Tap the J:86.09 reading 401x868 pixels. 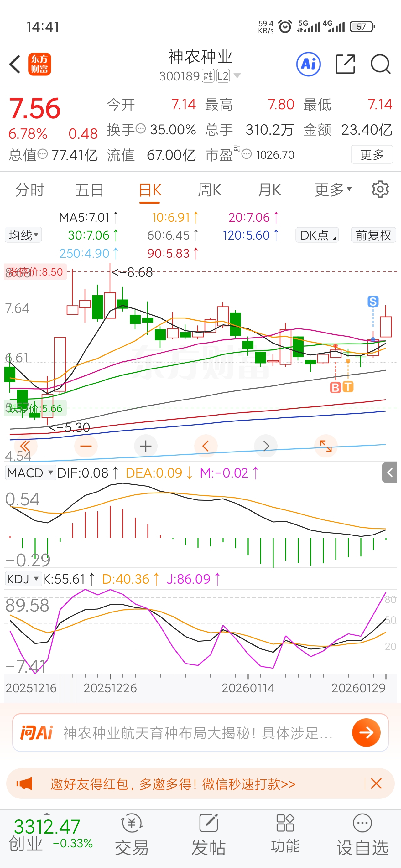[194, 579]
